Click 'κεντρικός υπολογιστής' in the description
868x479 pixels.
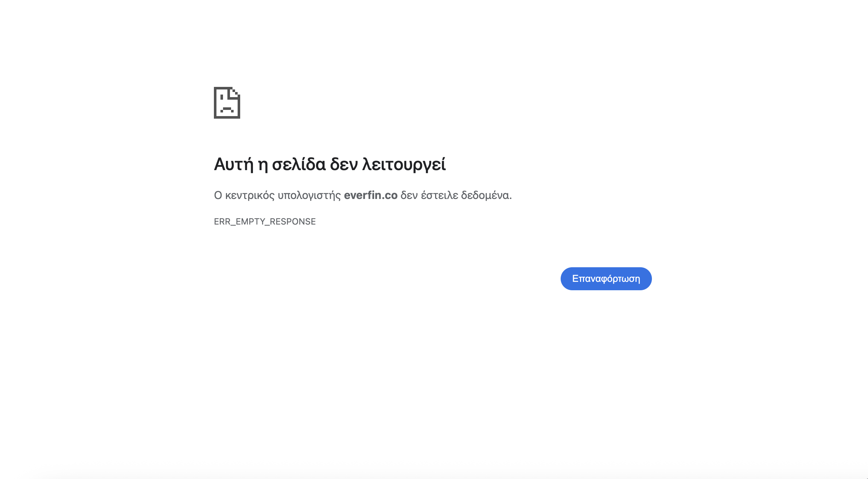283,195
